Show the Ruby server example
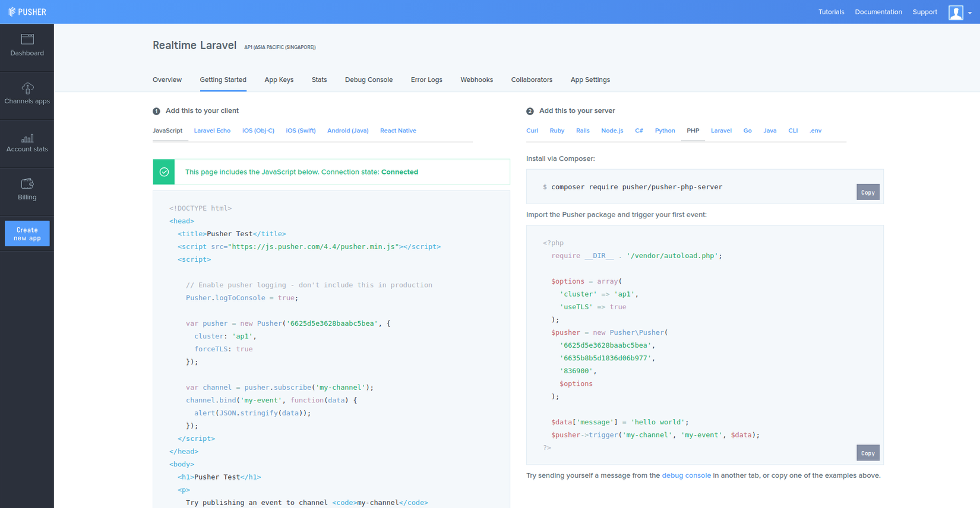Viewport: 980px width, 508px height. coord(557,131)
